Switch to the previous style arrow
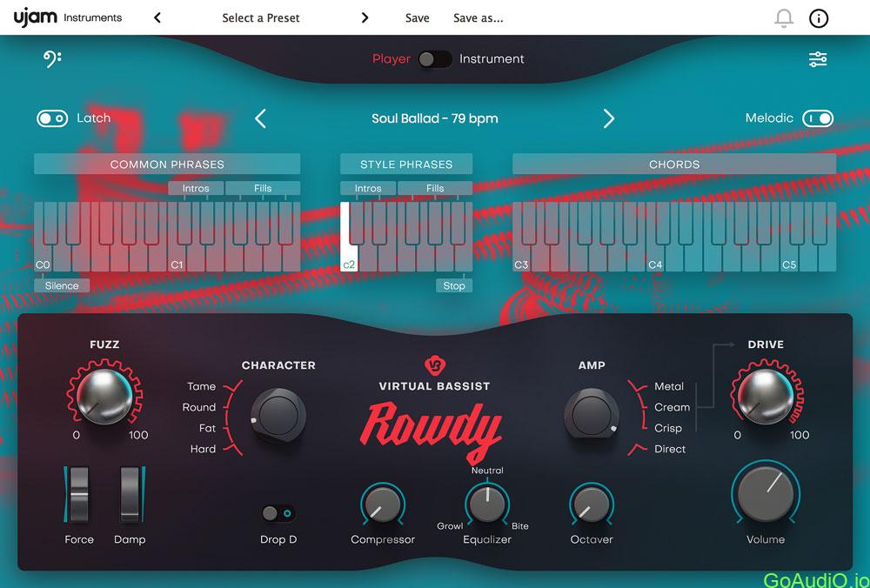This screenshot has height=588, width=870. [260, 118]
